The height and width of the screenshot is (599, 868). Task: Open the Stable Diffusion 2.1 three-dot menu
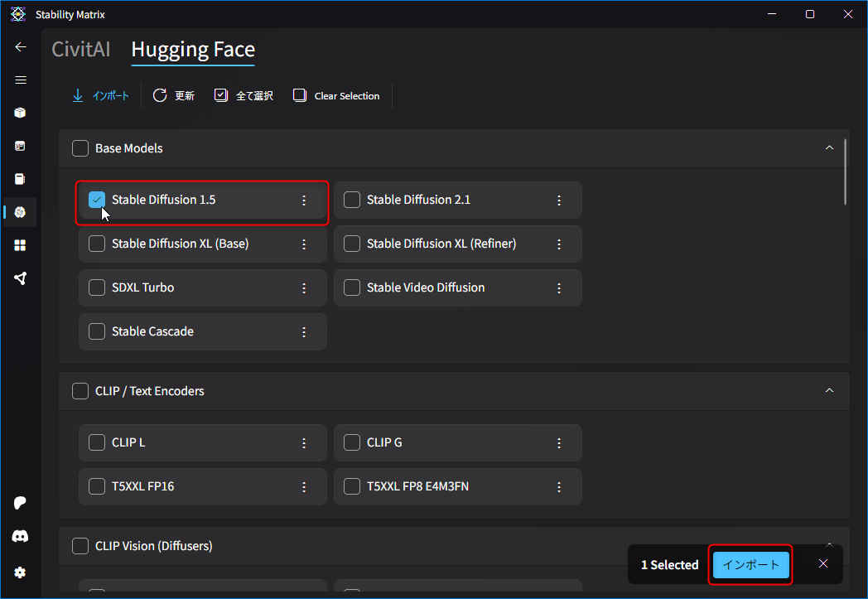click(559, 200)
